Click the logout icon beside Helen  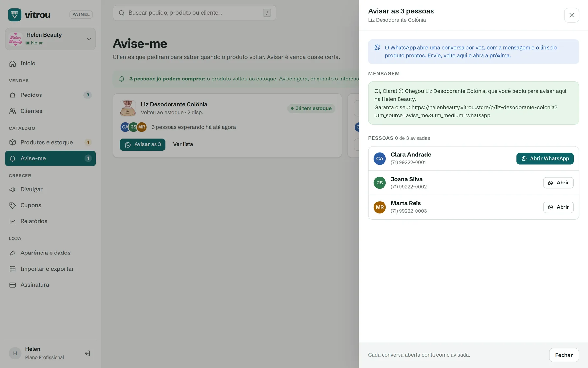pyautogui.click(x=87, y=353)
